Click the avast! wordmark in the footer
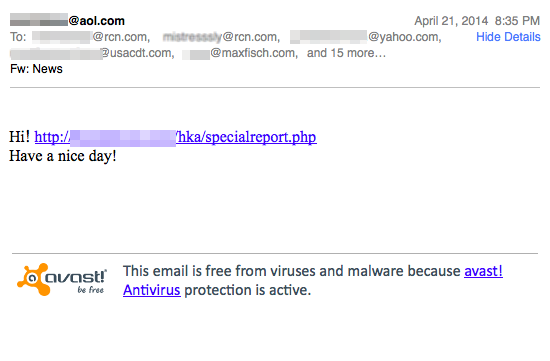 tap(75, 277)
